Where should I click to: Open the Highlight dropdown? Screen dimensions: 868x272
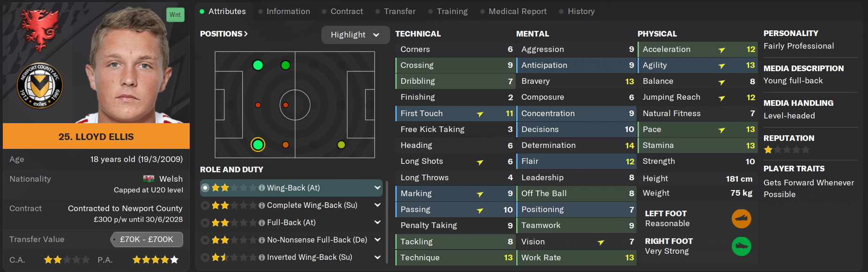(x=355, y=35)
